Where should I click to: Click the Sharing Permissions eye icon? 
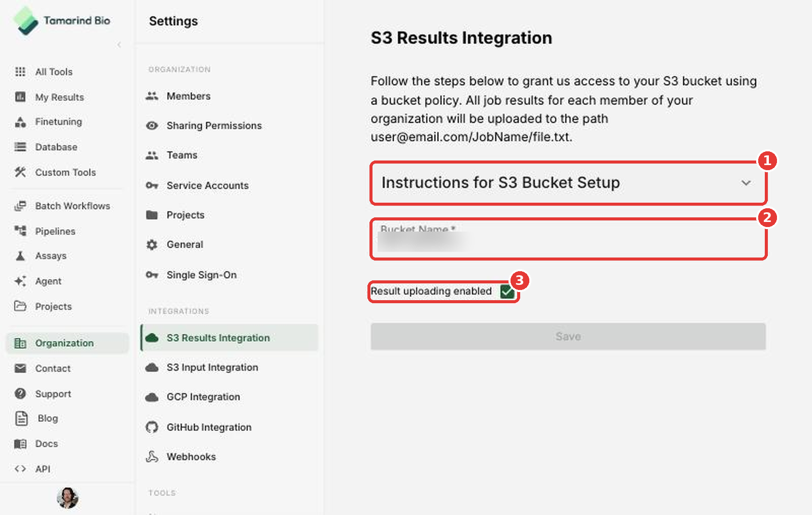pyautogui.click(x=152, y=125)
